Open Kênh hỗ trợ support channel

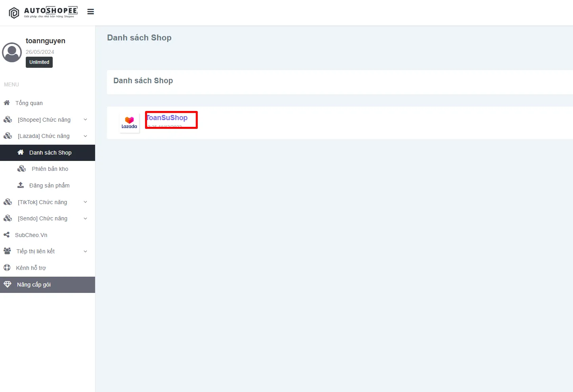pos(48,268)
